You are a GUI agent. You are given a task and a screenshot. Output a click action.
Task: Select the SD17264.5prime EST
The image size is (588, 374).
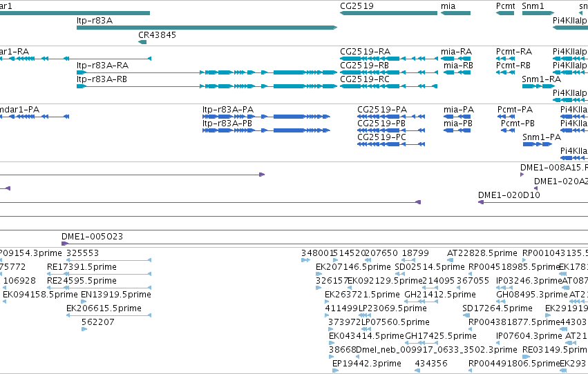[465, 315]
